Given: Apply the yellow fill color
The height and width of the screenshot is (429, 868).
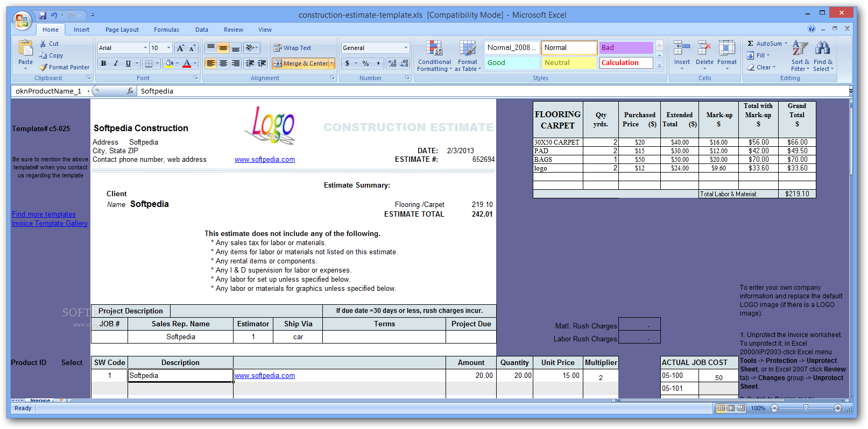Looking at the screenshot, I should (170, 63).
